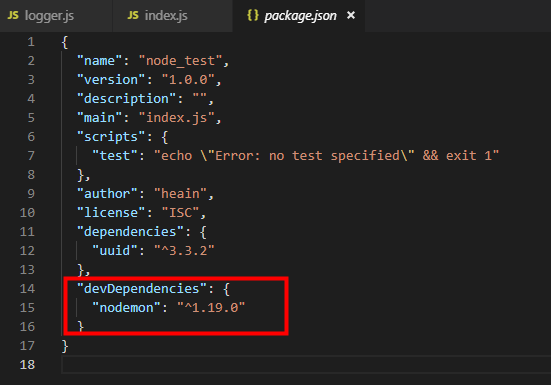This screenshot has height=385, width=551.
Task: Click the "index.js" value on line 5
Action: pos(177,118)
